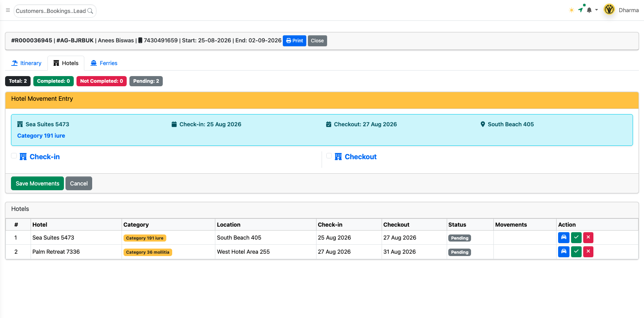Viewport: 644px width, 318px height.
Task: Click the Cancel button
Action: [79, 184]
